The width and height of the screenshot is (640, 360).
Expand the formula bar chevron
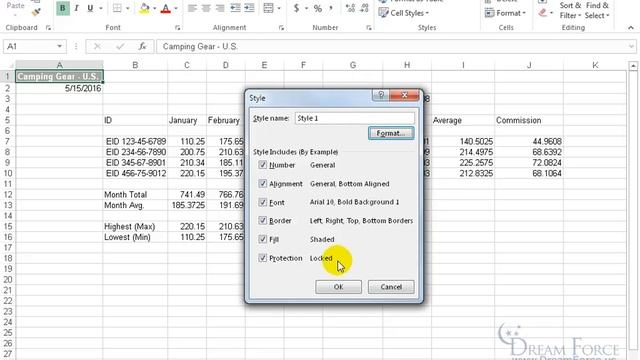(x=631, y=47)
